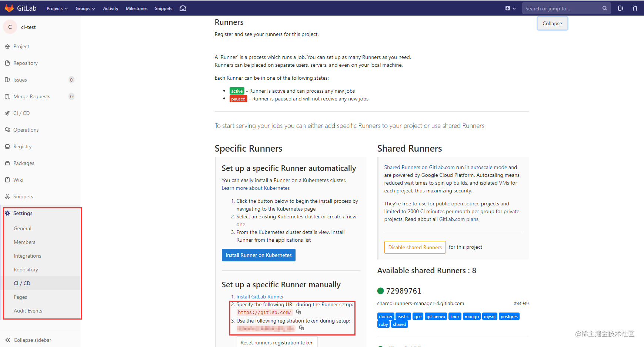This screenshot has width=644, height=347.
Task: Select Members under Settings
Action: pyautogui.click(x=24, y=242)
